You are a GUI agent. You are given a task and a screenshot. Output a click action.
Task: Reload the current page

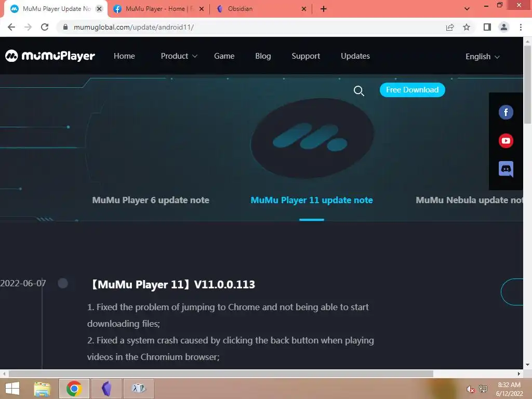click(x=45, y=27)
